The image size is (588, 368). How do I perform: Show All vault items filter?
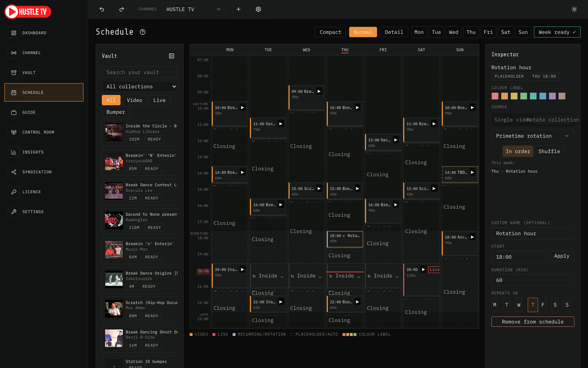point(111,100)
